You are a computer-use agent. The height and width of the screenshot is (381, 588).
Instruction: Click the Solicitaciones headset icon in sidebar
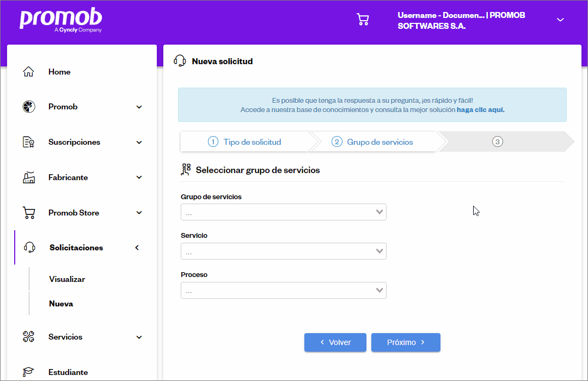click(29, 248)
